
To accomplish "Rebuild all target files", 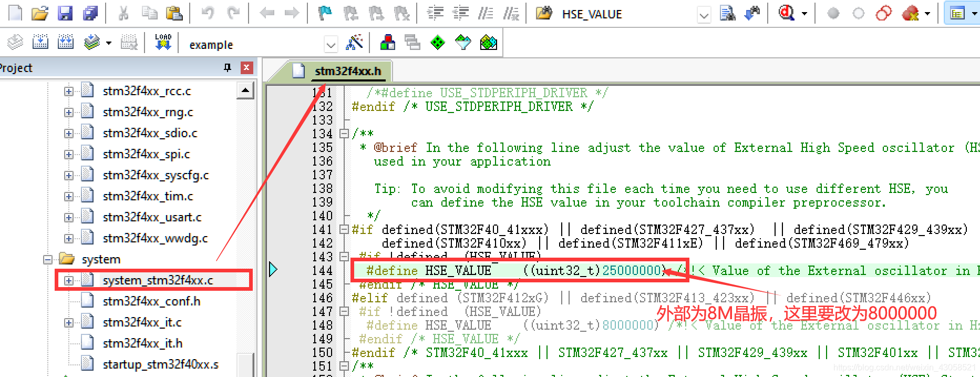I will click(66, 42).
